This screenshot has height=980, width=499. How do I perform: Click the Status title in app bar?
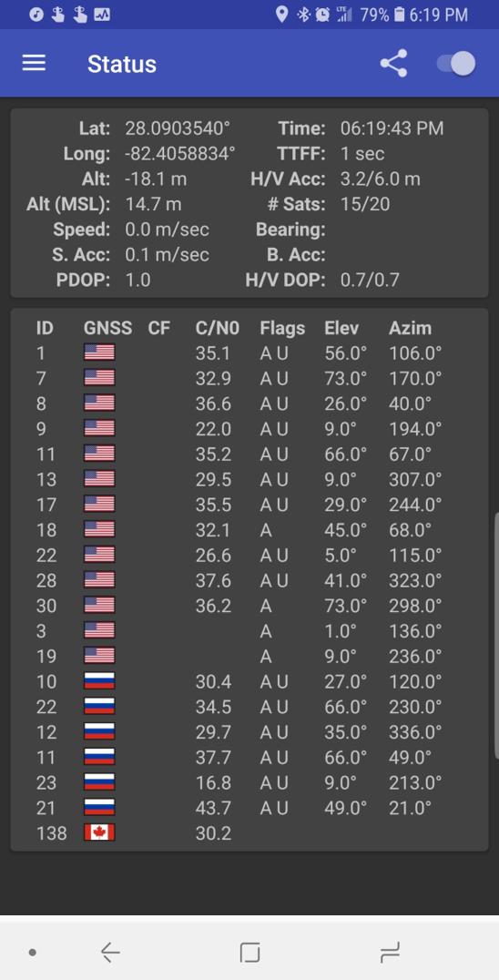(122, 64)
